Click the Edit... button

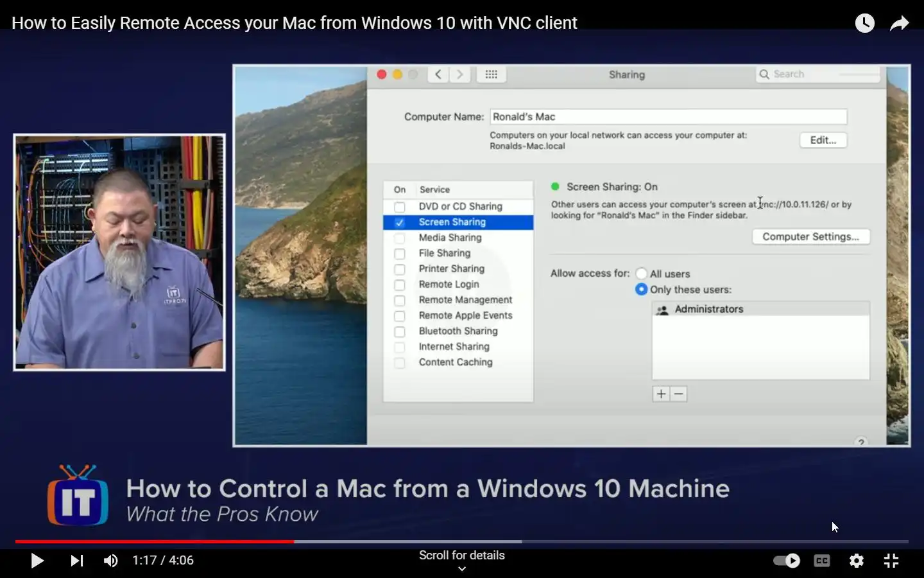pyautogui.click(x=823, y=140)
